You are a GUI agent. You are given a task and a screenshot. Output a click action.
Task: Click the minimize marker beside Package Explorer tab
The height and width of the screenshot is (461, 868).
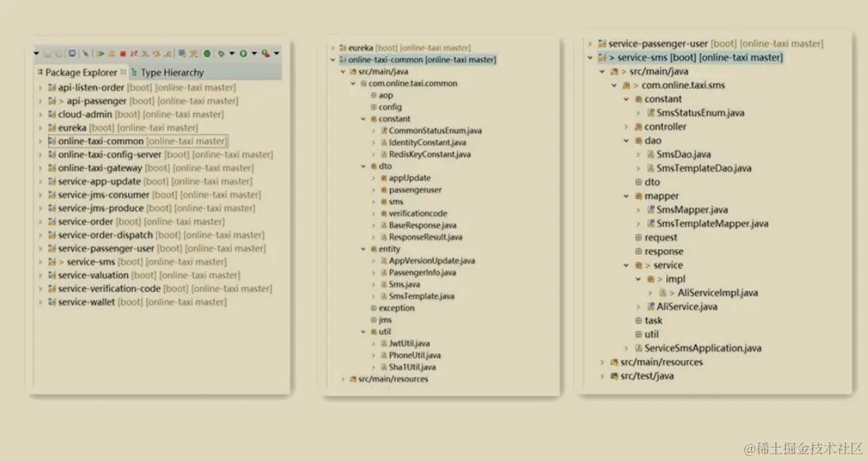[123, 71]
